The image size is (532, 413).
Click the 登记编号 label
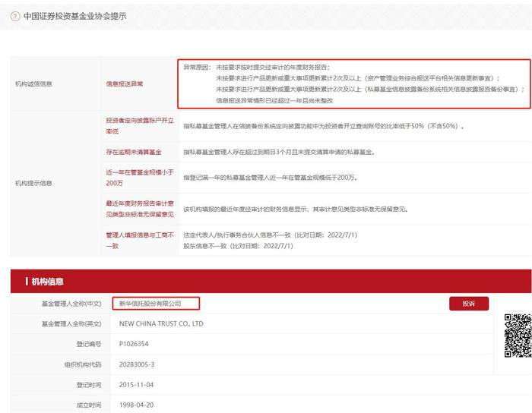89,344
